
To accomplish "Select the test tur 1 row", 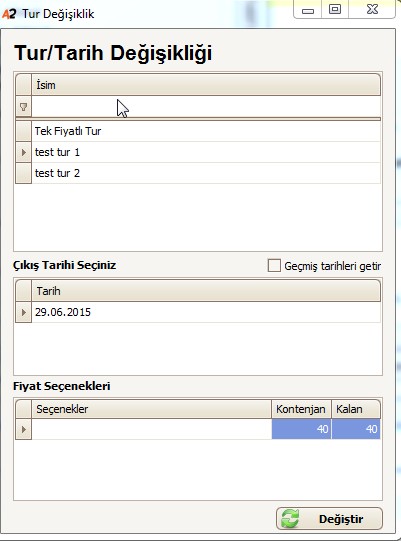I will 206,152.
